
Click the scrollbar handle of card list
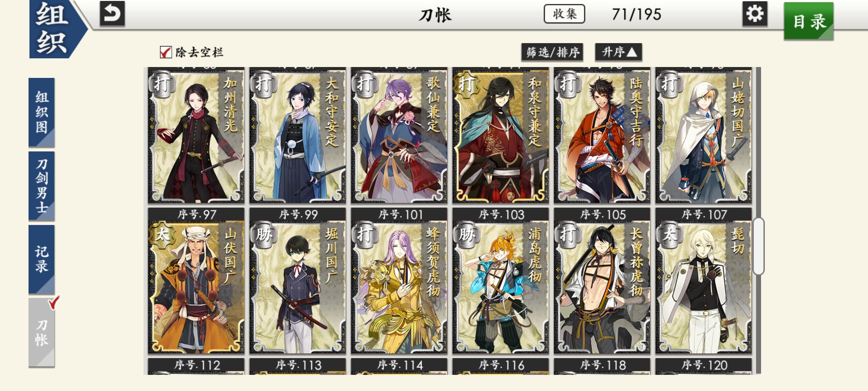(x=759, y=246)
